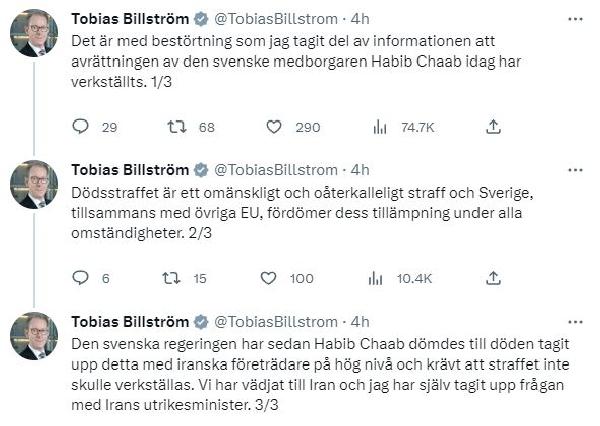This screenshot has width=600, height=426.
Task: Click the profile photo on the third tweet
Action: [34, 336]
